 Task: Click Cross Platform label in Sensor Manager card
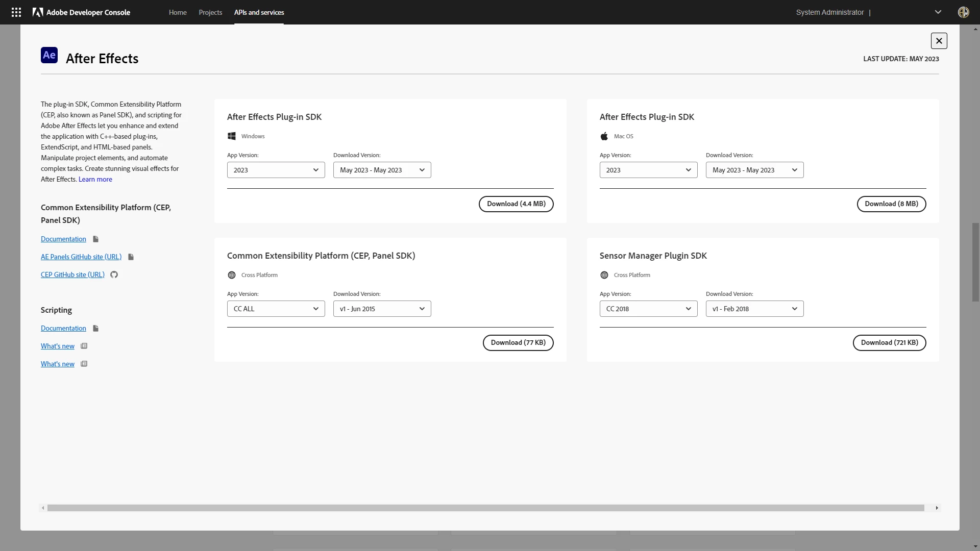coord(632,275)
